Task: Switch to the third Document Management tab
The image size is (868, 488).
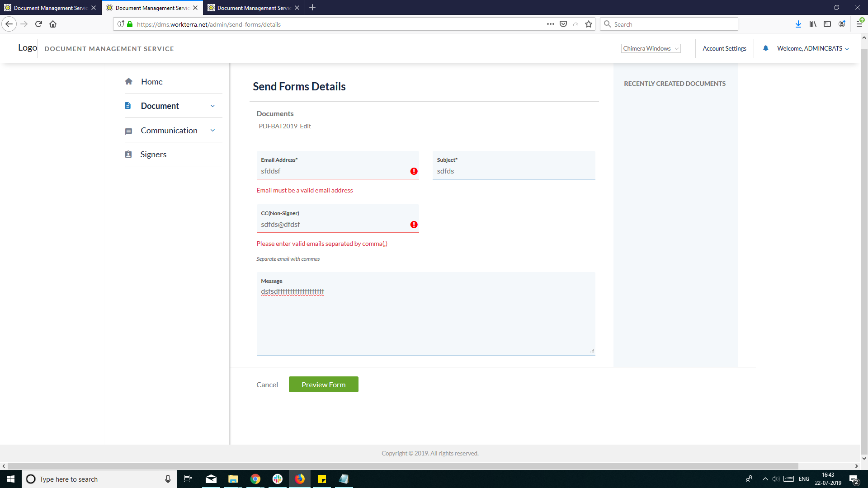Action: coord(253,8)
